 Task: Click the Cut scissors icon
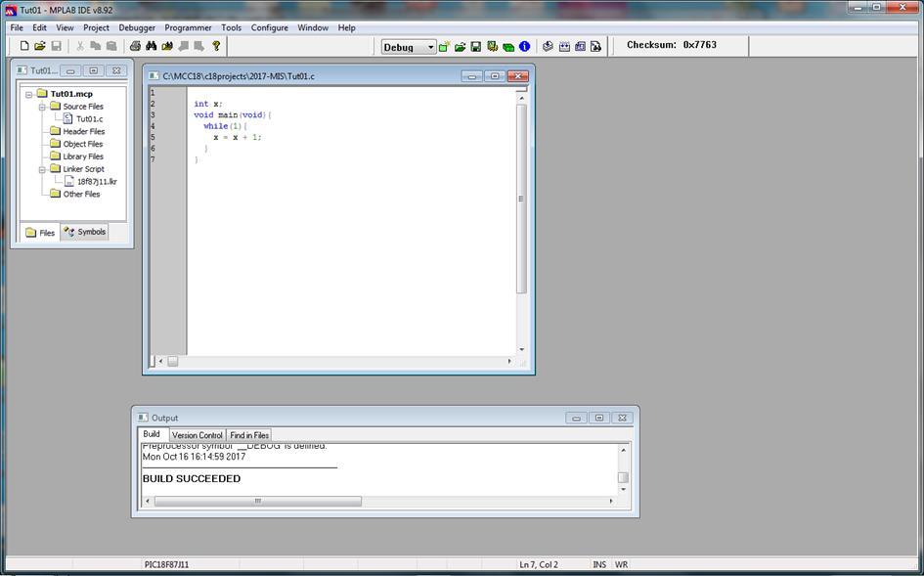click(x=79, y=46)
